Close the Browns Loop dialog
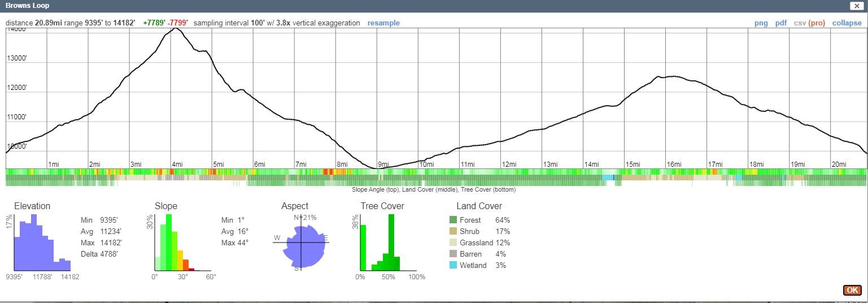 tap(857, 6)
